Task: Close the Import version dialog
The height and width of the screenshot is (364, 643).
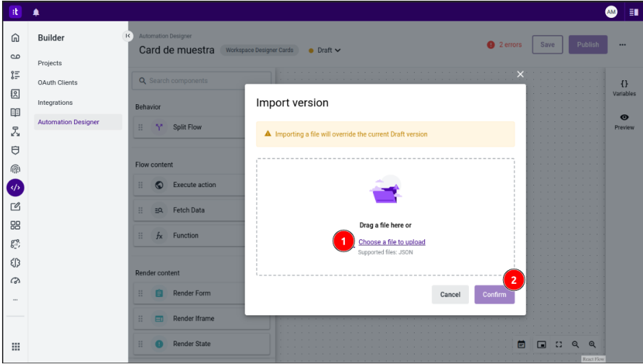Action: [x=520, y=74]
